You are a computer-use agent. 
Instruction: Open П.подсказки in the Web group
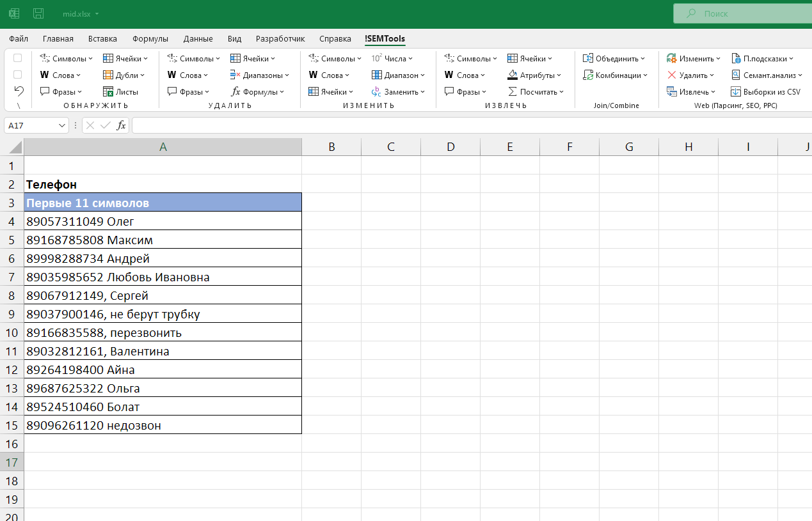pos(762,58)
